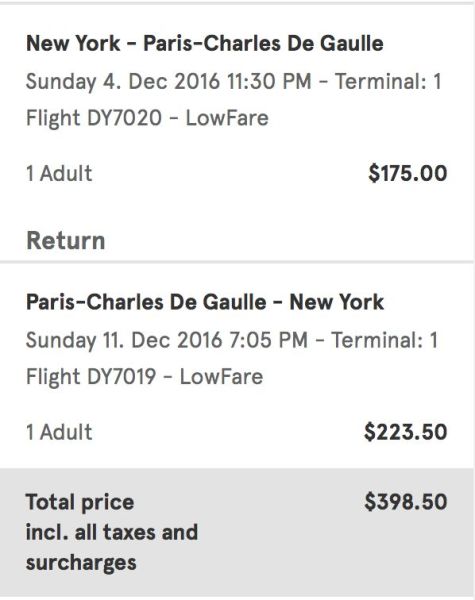This screenshot has height=600, width=475.
Task: Click the LowFare label on flight DY7019
Action: click(x=221, y=377)
